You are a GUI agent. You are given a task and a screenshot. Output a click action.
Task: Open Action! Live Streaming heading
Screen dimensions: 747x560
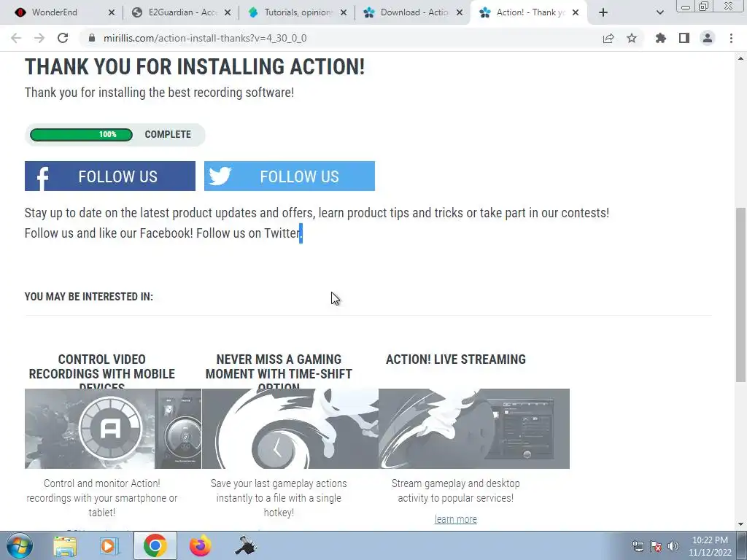pos(456,359)
